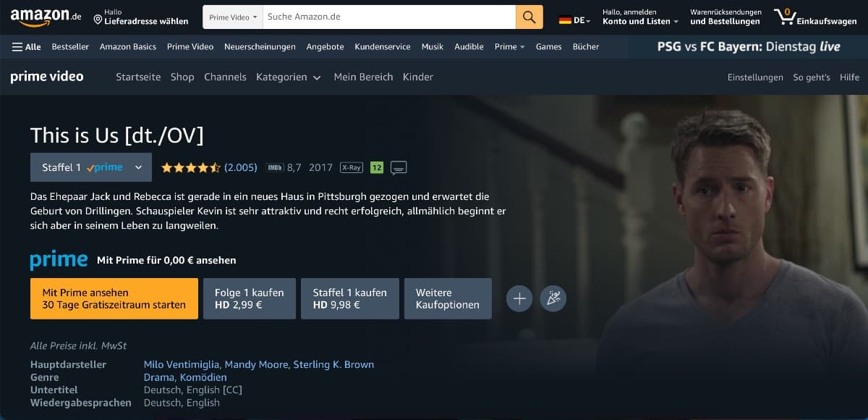Image resolution: width=868 pixels, height=420 pixels.
Task: Click the year 2017 text
Action: [x=320, y=167]
